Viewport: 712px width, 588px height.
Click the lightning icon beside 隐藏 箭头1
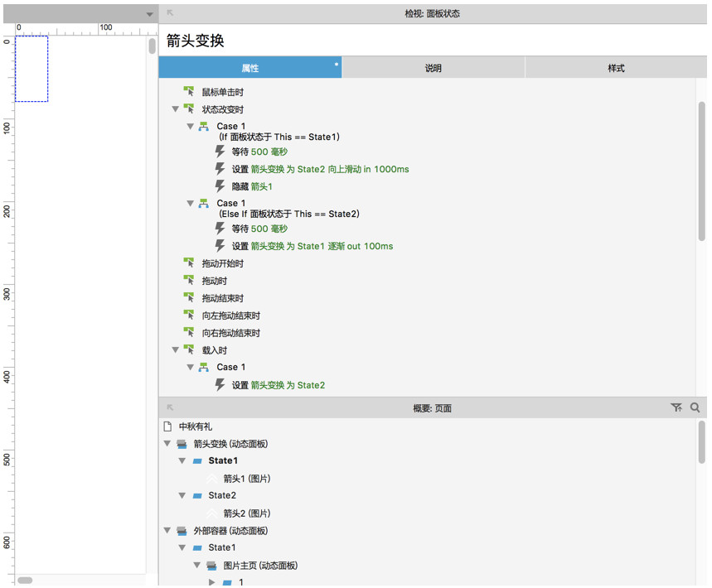220,186
